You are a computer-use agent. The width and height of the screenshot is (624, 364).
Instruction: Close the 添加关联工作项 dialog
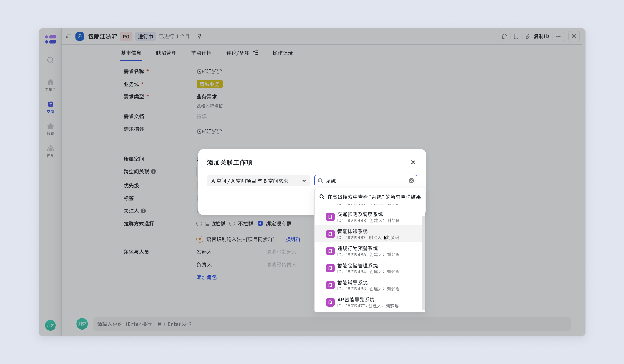click(x=413, y=162)
